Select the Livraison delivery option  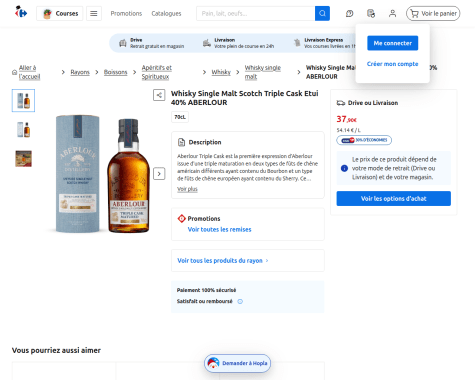239,43
